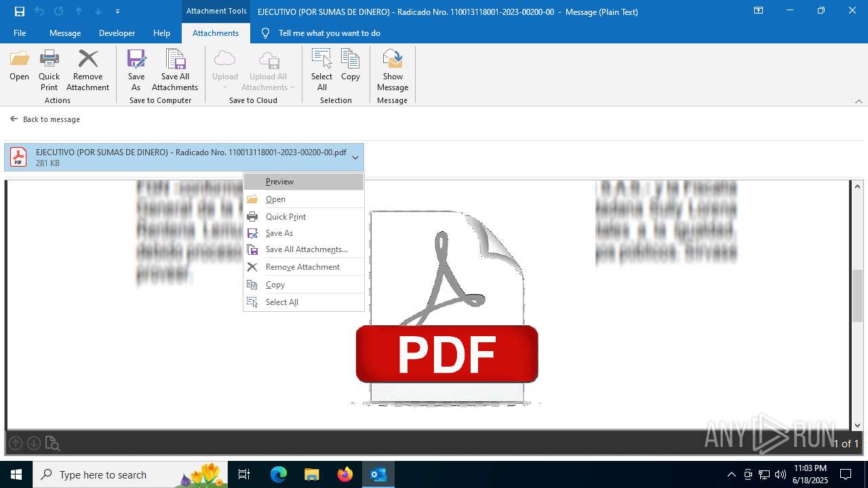This screenshot has width=868, height=488.
Task: Click the Redo icon in title bar
Action: (x=59, y=12)
